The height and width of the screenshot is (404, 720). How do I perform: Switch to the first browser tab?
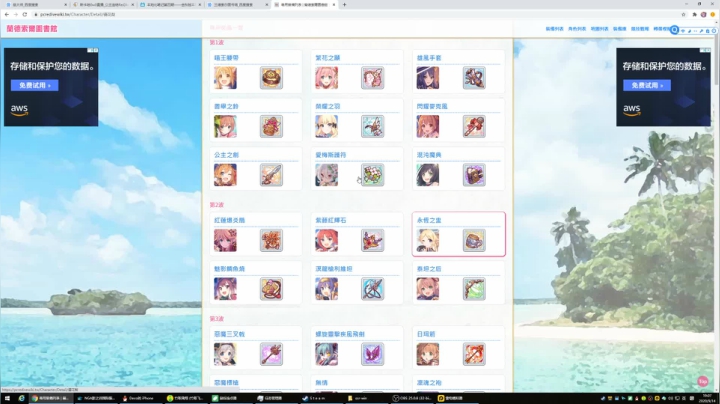point(36,5)
